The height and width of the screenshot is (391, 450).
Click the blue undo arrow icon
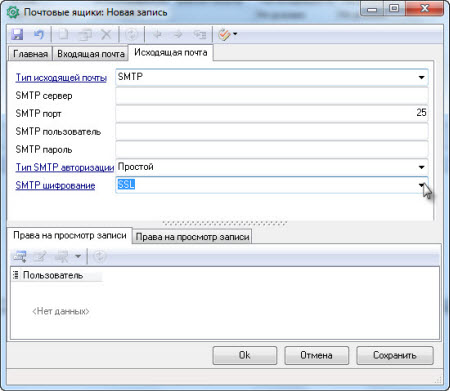click(x=39, y=34)
